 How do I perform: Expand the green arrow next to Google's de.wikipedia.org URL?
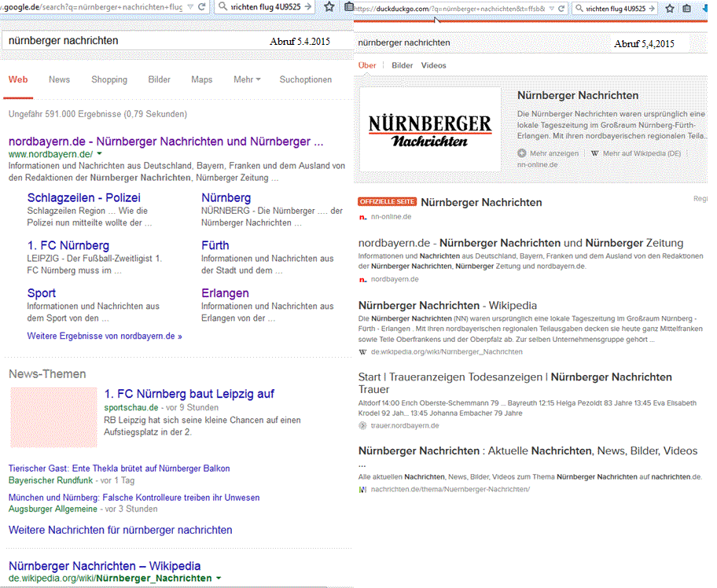pyautogui.click(x=219, y=579)
